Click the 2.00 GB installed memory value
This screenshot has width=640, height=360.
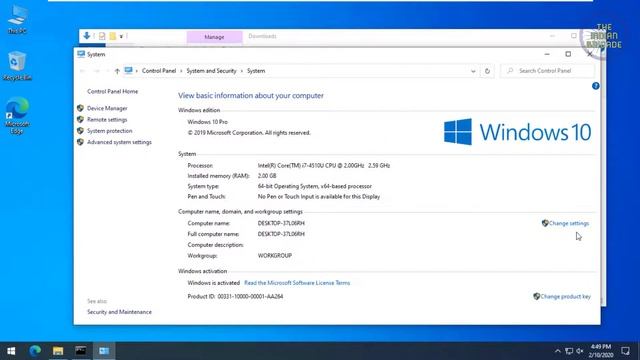click(x=267, y=176)
